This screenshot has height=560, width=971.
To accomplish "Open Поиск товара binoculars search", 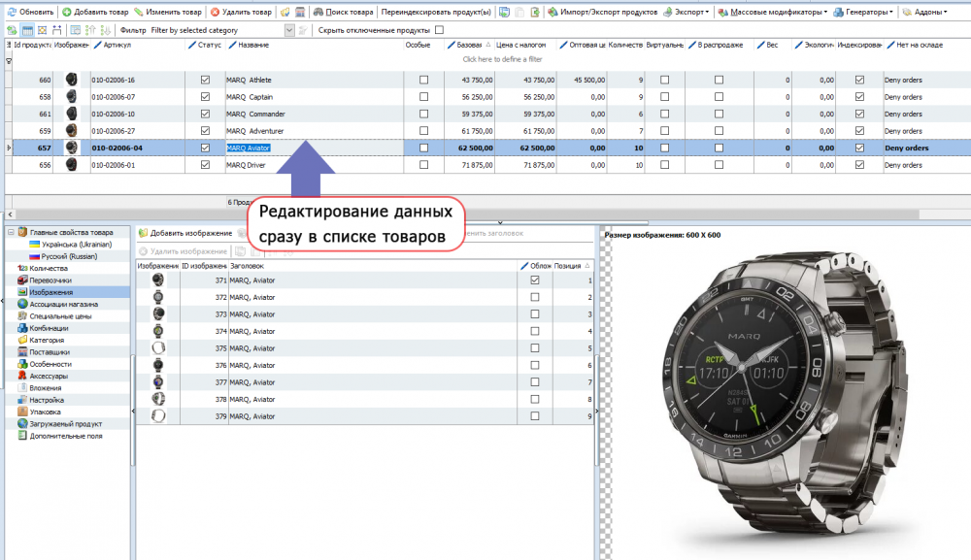I will (x=343, y=12).
